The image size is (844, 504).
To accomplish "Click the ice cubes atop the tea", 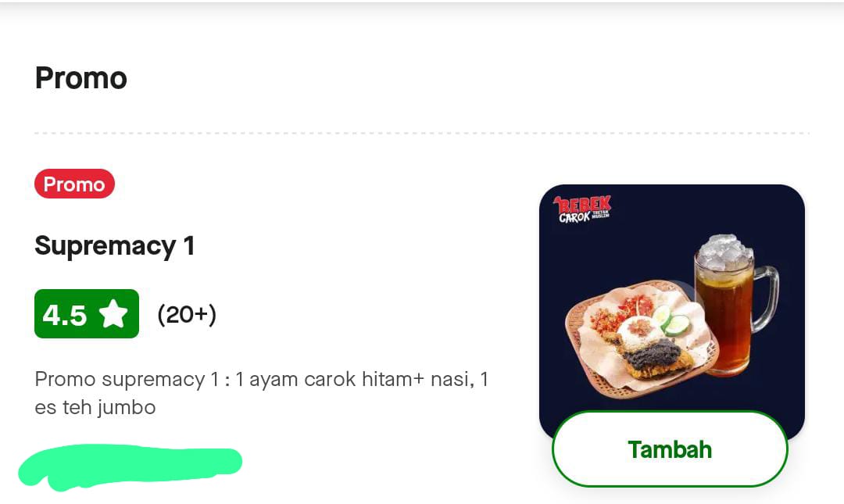I will point(724,252).
